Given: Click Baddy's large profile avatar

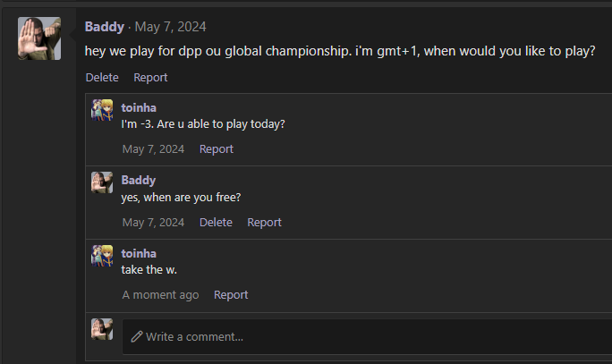Looking at the screenshot, I should tap(39, 38).
